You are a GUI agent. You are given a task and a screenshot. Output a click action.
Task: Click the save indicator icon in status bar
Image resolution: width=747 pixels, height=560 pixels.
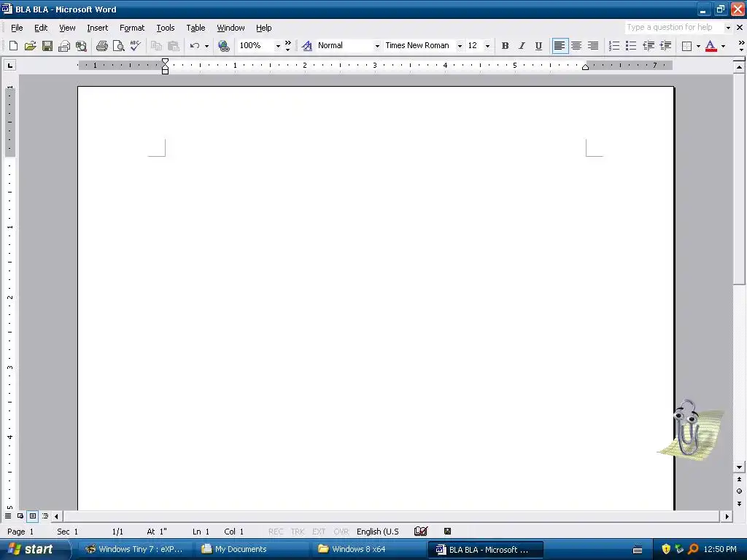tap(447, 531)
